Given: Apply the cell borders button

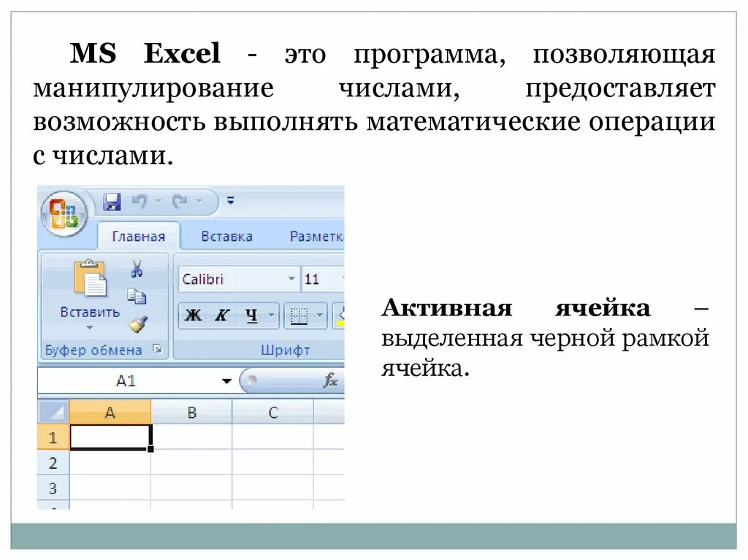Looking at the screenshot, I should click(x=299, y=315).
